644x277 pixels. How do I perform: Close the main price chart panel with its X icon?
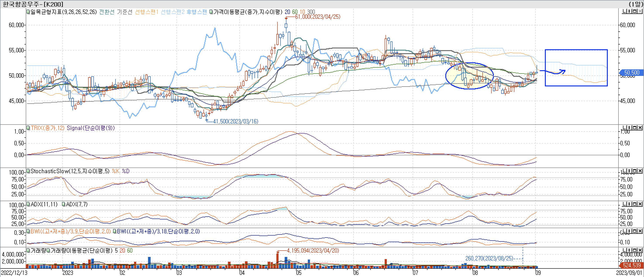click(x=640, y=11)
